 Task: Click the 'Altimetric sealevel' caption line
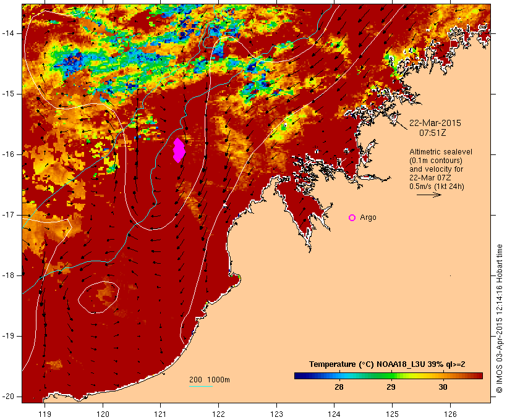pos(441,152)
